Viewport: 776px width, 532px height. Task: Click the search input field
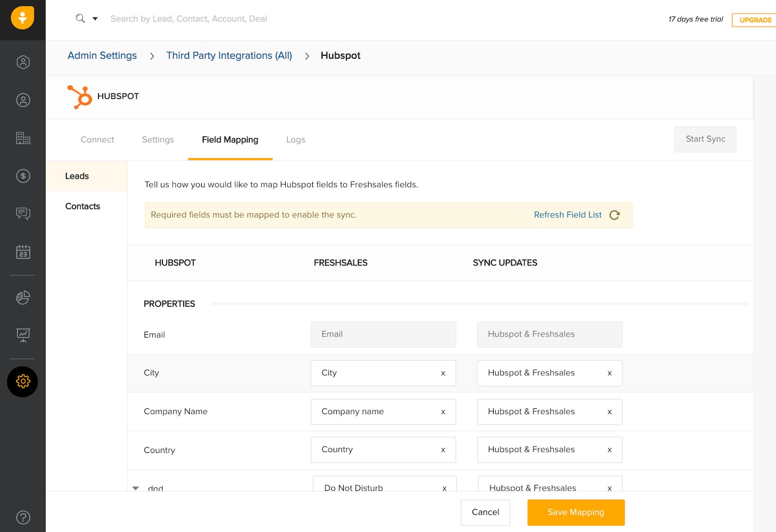click(189, 19)
